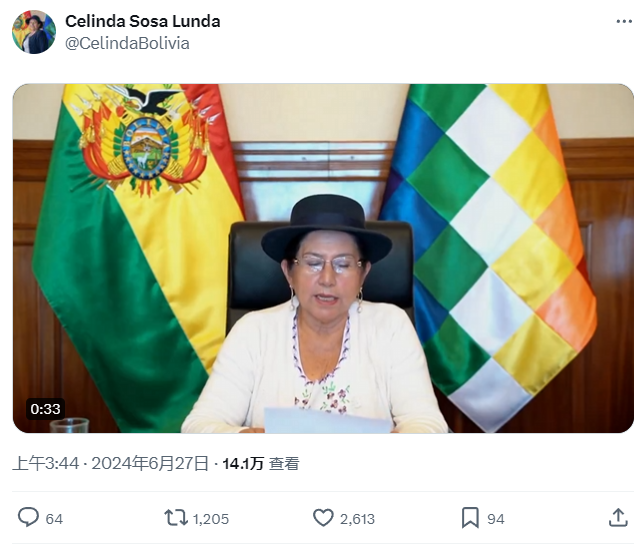Click the display name Celinda Sosa Lunda
This screenshot has height=552, width=634.
(143, 21)
